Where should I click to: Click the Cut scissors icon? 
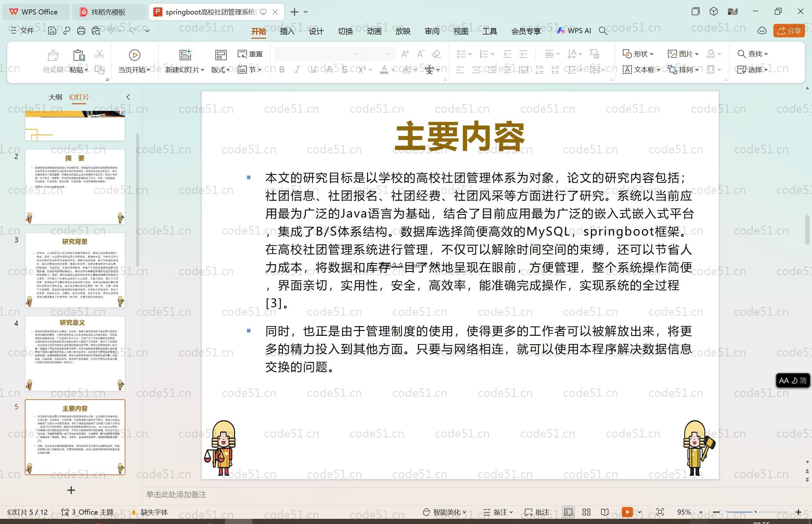[x=99, y=54]
